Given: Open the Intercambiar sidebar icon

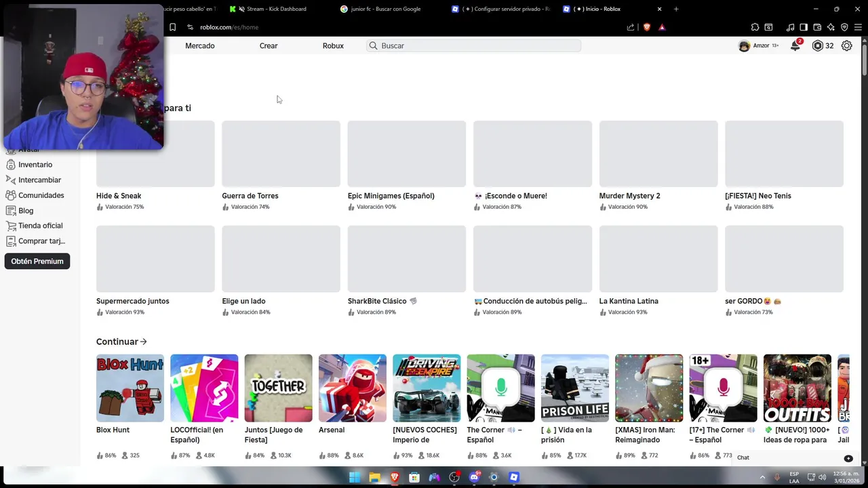Looking at the screenshot, I should [11, 180].
